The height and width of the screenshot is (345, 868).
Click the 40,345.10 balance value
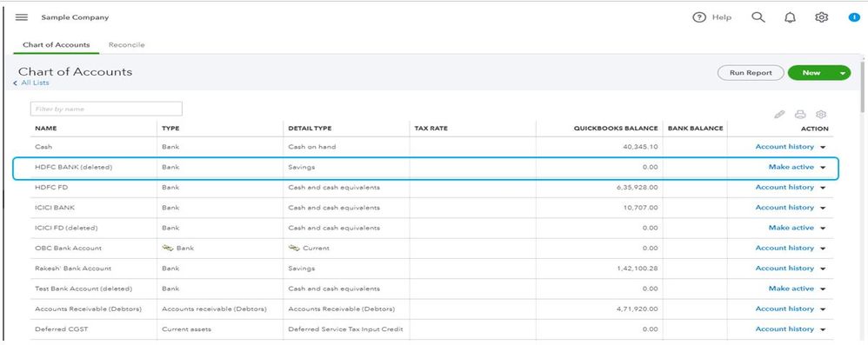tap(640, 147)
